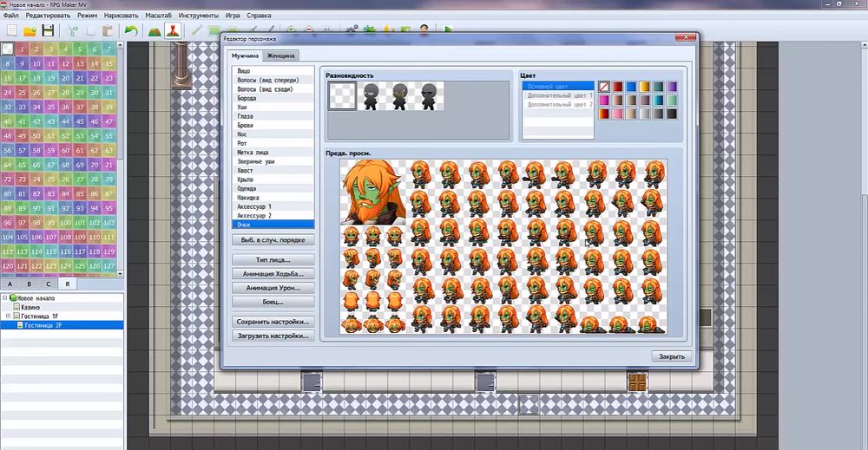Choose the no-color crossed swatch
Screen dimensions: 868x450
pos(603,86)
